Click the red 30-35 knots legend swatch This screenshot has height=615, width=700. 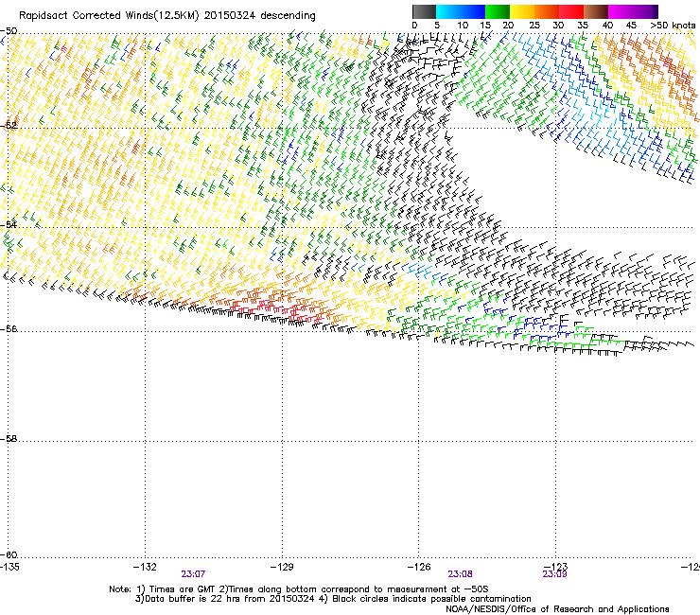571,11
